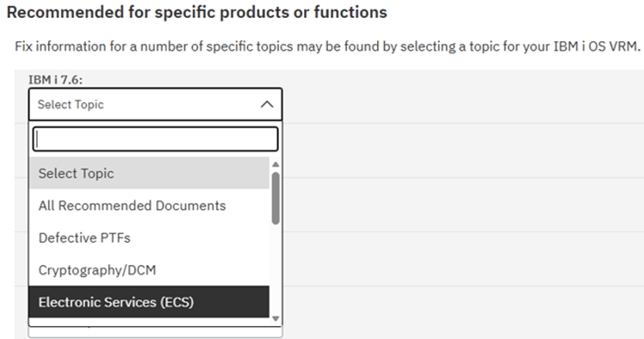This screenshot has height=339, width=644.
Task: Click the scrollbar up arrow in list
Action: (x=276, y=164)
